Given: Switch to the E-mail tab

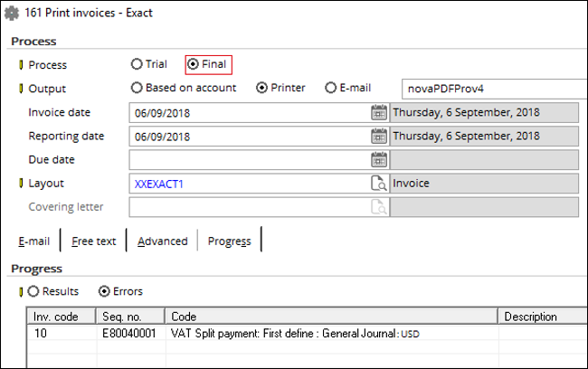Looking at the screenshot, I should (35, 241).
